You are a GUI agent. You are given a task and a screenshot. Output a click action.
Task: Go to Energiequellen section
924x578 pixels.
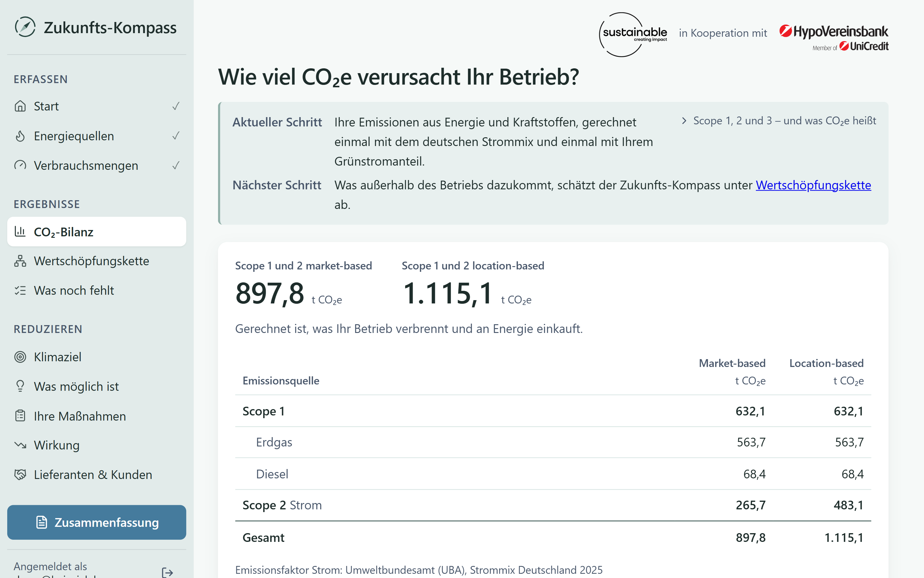[97, 136]
